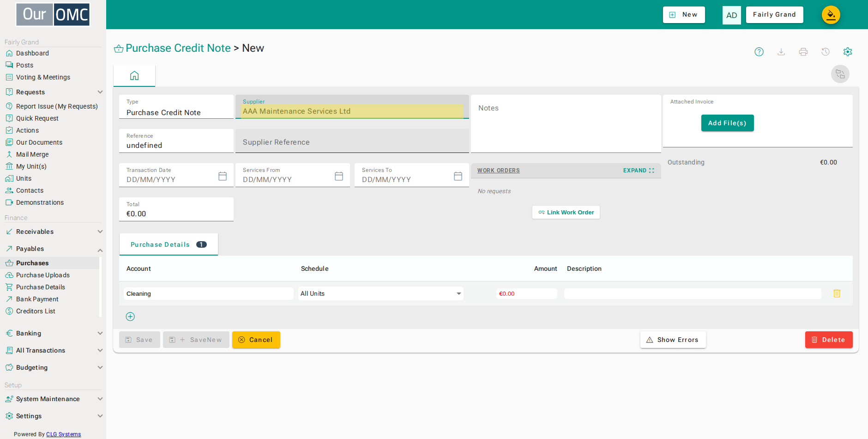Click the Notes text area
Viewport: 868px width, 439px height.
tap(566, 124)
